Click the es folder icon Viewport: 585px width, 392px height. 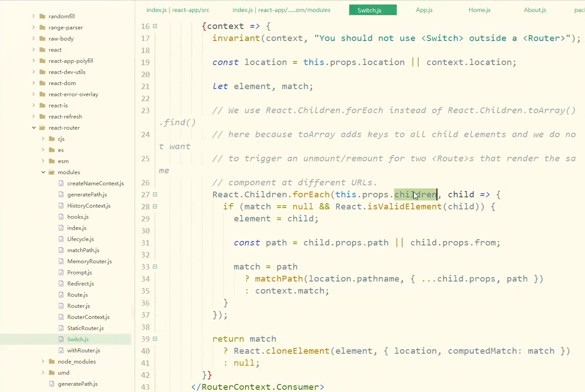coord(52,150)
